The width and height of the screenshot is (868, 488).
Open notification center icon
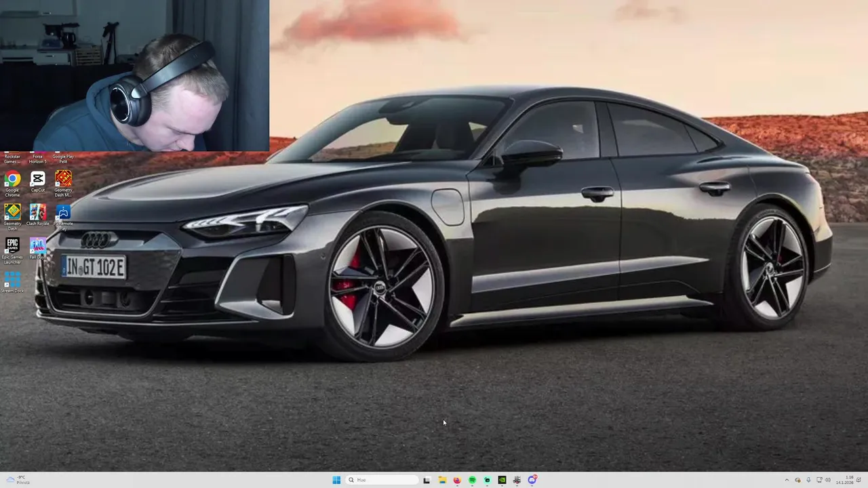[x=859, y=480]
